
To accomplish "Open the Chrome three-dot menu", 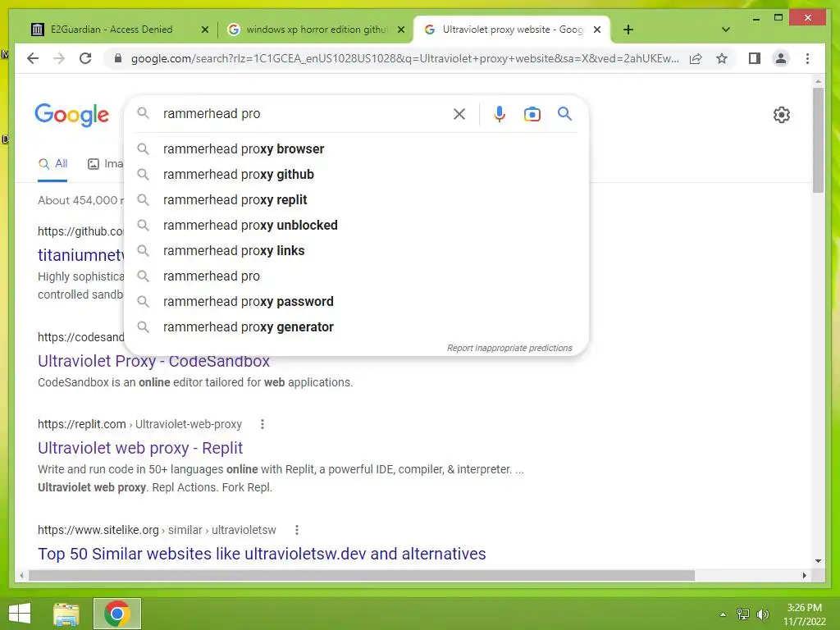I will [807, 58].
